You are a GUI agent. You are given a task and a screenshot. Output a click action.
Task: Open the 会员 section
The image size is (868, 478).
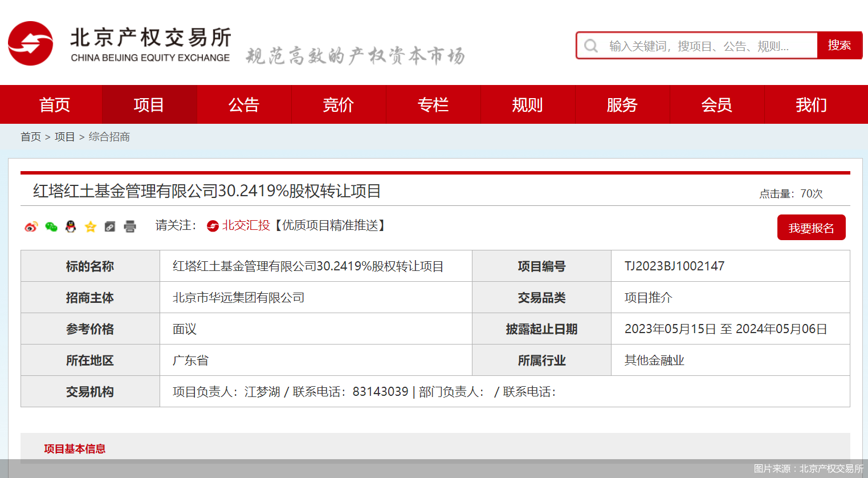716,104
